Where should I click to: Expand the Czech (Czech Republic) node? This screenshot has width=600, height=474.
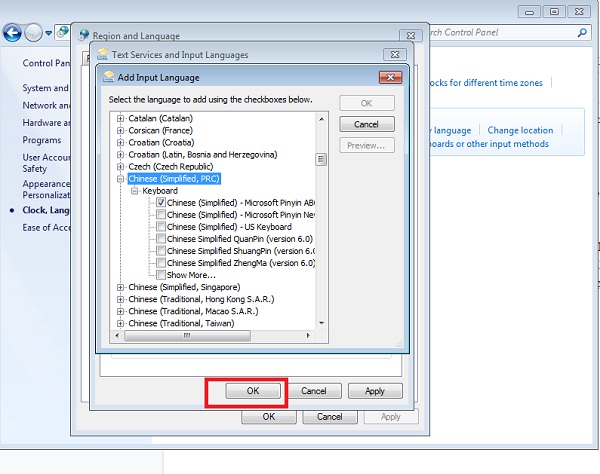click(121, 167)
